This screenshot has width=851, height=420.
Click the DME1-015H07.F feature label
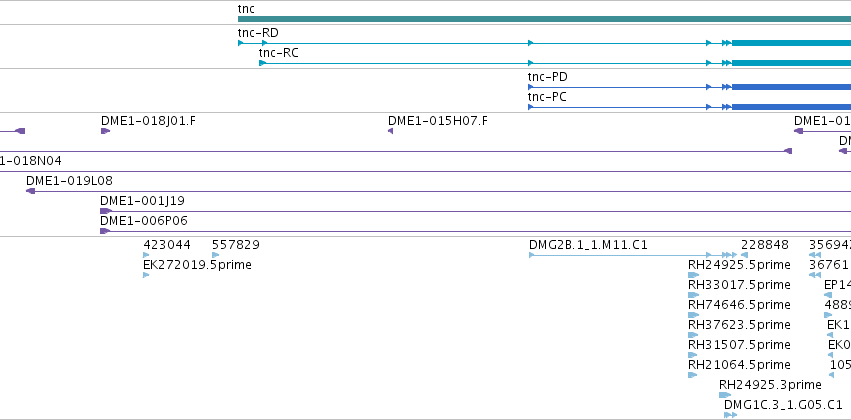[x=437, y=120]
